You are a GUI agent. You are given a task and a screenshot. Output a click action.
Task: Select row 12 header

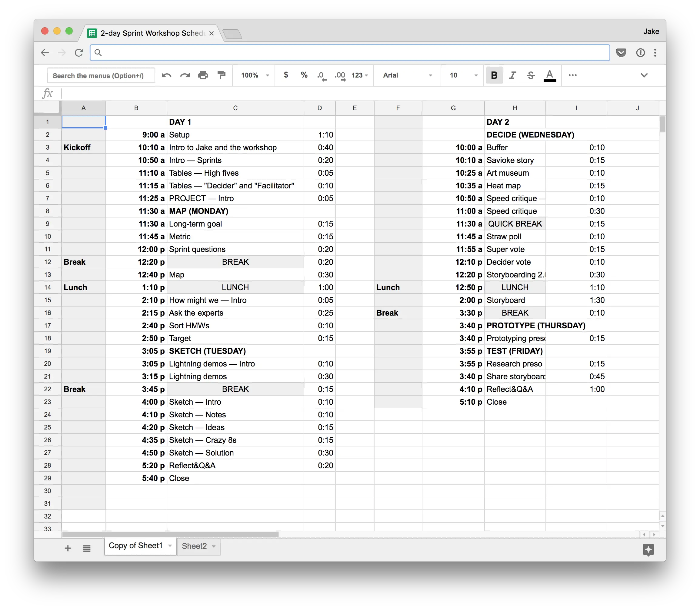pos(48,262)
